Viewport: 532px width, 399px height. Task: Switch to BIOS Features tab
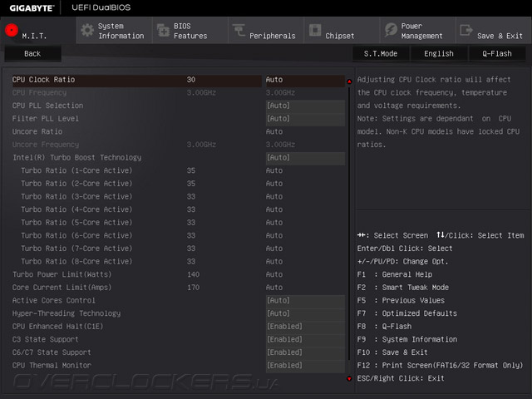(x=190, y=31)
